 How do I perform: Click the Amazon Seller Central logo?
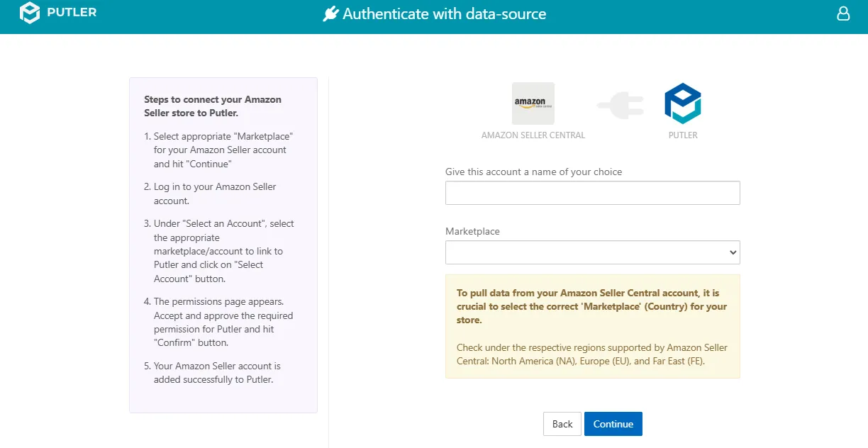(533, 103)
